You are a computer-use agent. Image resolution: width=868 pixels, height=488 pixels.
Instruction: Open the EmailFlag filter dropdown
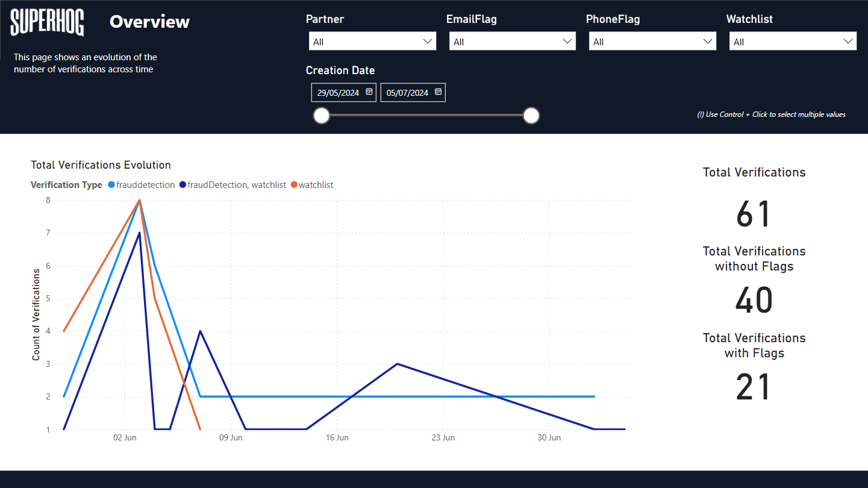(512, 42)
